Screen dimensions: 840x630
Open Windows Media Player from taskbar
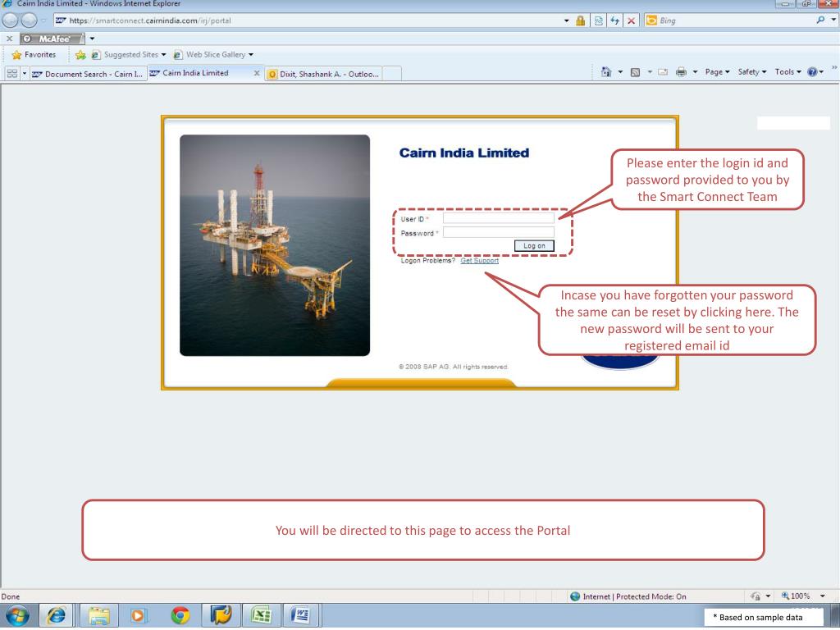138,615
